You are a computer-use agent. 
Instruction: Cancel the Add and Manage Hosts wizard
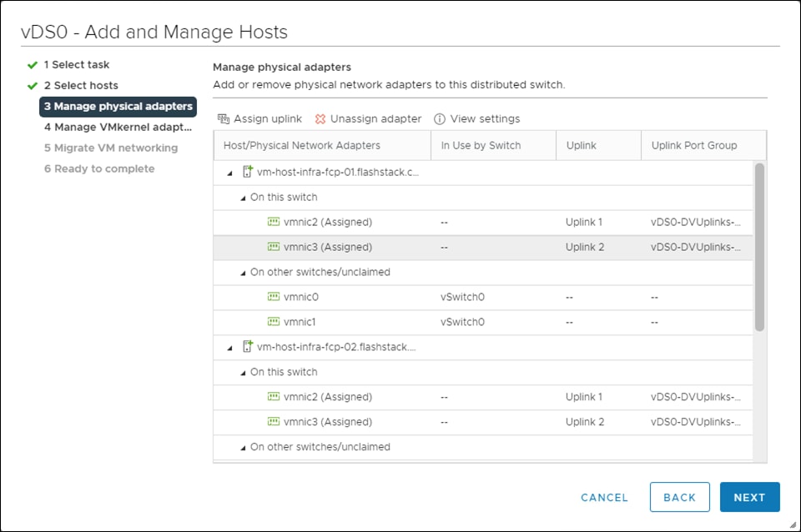tap(604, 497)
